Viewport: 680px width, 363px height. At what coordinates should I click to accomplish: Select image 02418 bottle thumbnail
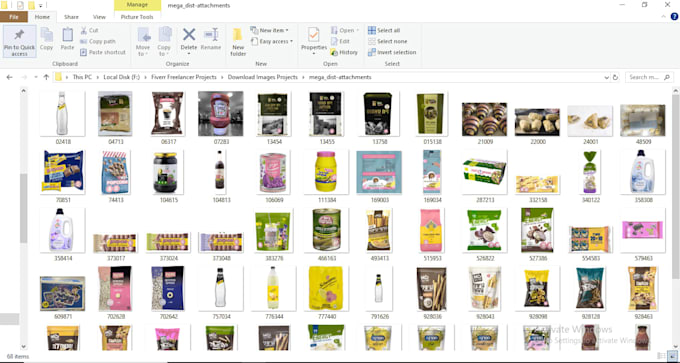tap(62, 114)
